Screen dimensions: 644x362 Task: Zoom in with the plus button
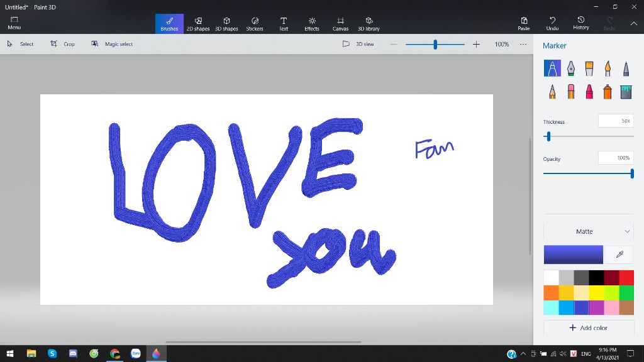(476, 44)
